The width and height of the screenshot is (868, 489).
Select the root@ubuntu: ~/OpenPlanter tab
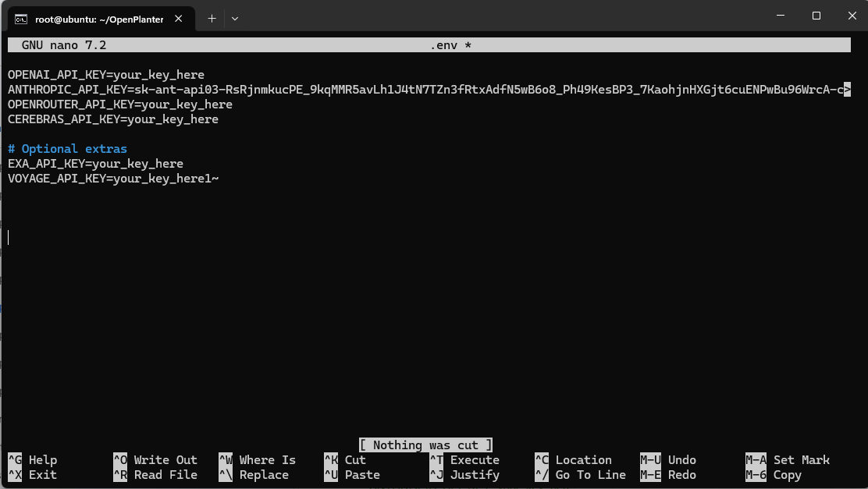[98, 19]
